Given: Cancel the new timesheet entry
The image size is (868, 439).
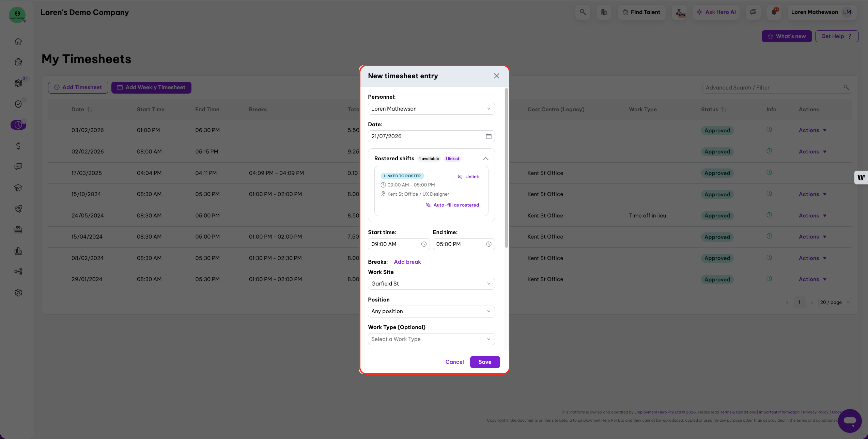Looking at the screenshot, I should (x=454, y=362).
